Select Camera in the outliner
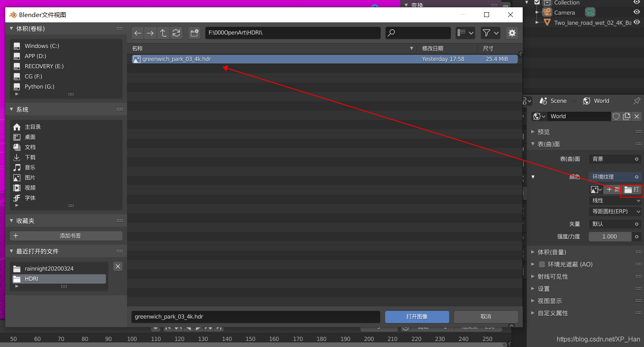 [564, 13]
